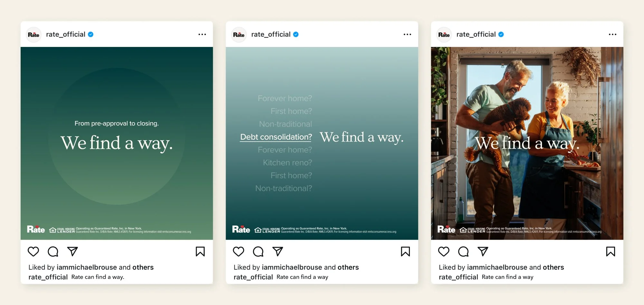Click Rate avatar on third post header
This screenshot has height=305, width=644.
click(x=444, y=35)
